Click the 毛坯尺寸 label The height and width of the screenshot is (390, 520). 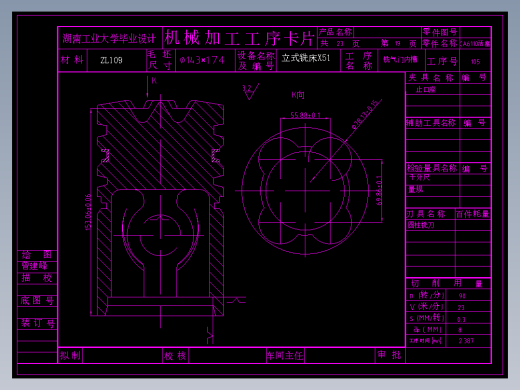click(x=160, y=60)
